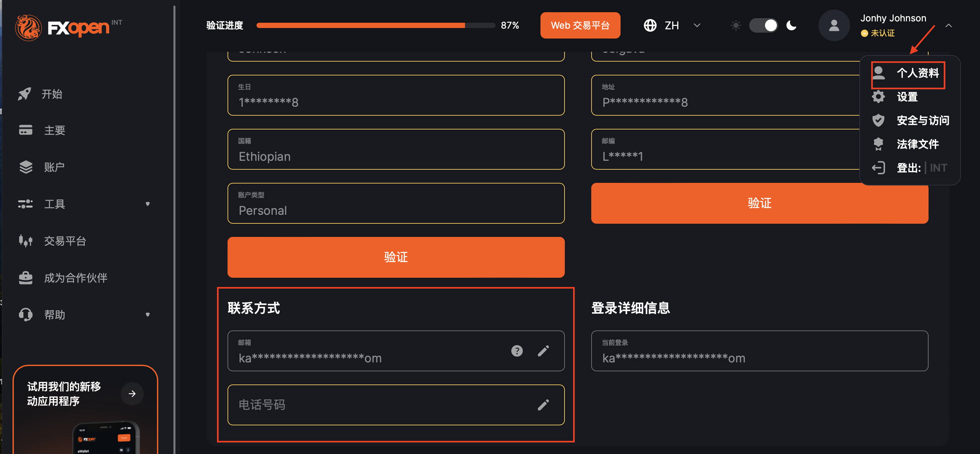Open the ZH language dropdown
This screenshot has width=980, height=454.
click(x=672, y=25)
